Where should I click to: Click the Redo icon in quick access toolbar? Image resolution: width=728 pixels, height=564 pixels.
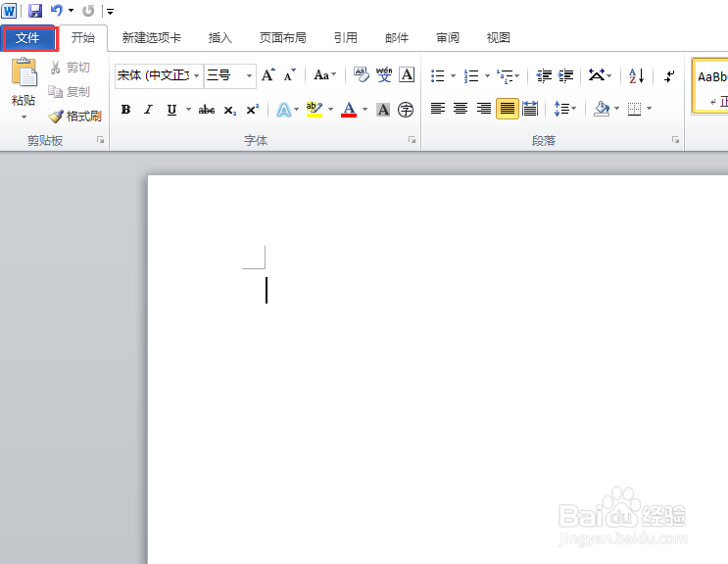(x=88, y=11)
